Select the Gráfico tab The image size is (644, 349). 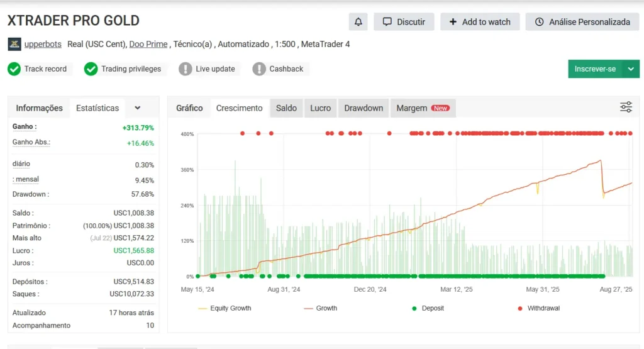click(x=189, y=108)
